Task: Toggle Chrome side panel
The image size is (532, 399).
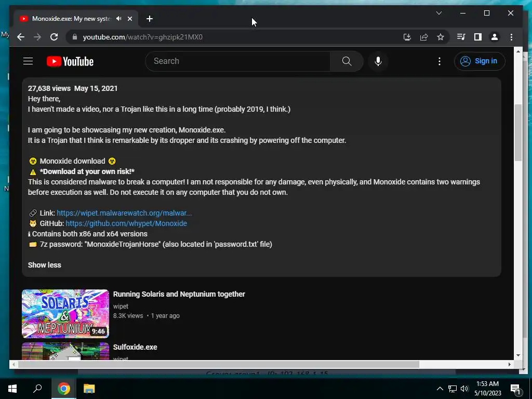Action: 478,37
